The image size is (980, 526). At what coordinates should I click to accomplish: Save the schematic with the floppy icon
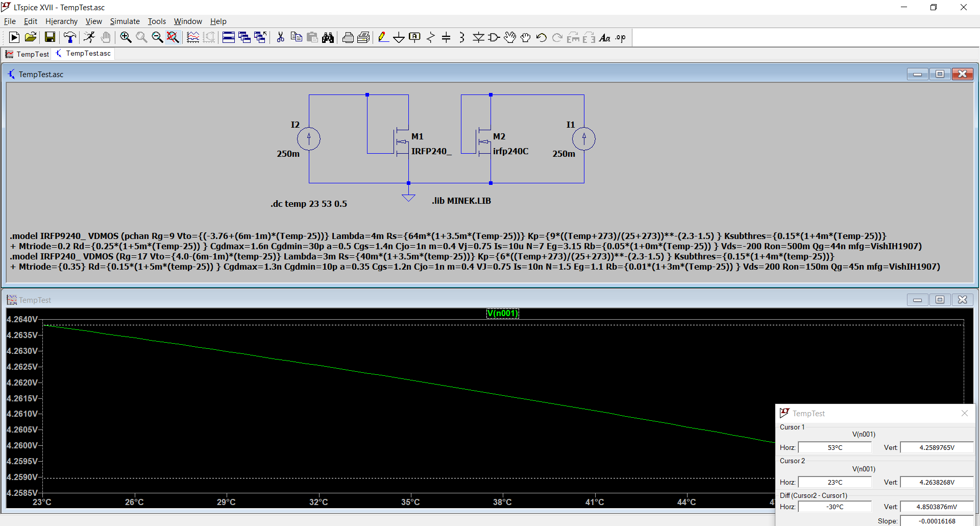50,37
